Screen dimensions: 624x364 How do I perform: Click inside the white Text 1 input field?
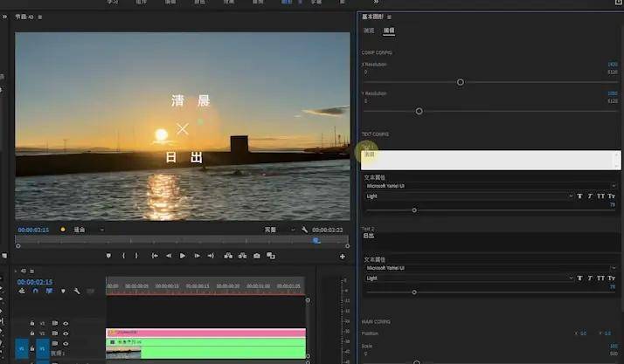click(490, 160)
